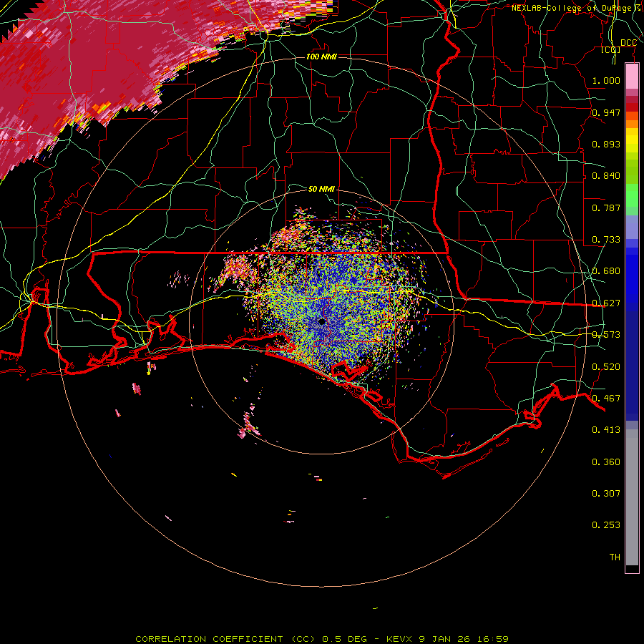Select the 0.413 scale value label
This screenshot has width=644, height=644.
(606, 430)
